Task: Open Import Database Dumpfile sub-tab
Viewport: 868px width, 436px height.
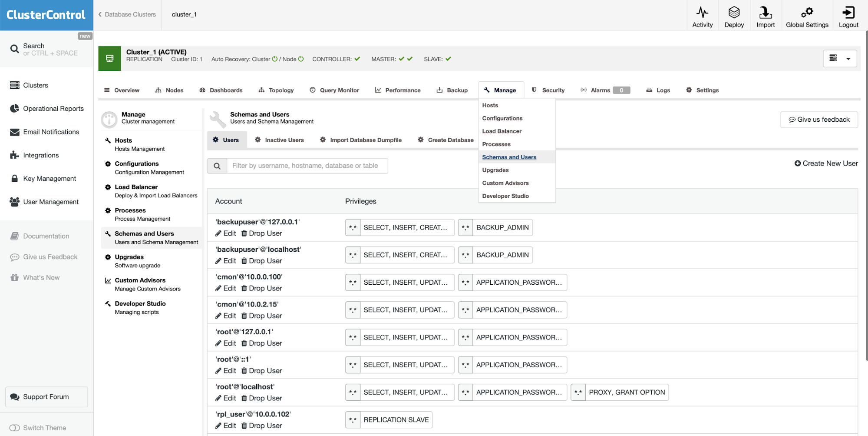Action: click(360, 140)
